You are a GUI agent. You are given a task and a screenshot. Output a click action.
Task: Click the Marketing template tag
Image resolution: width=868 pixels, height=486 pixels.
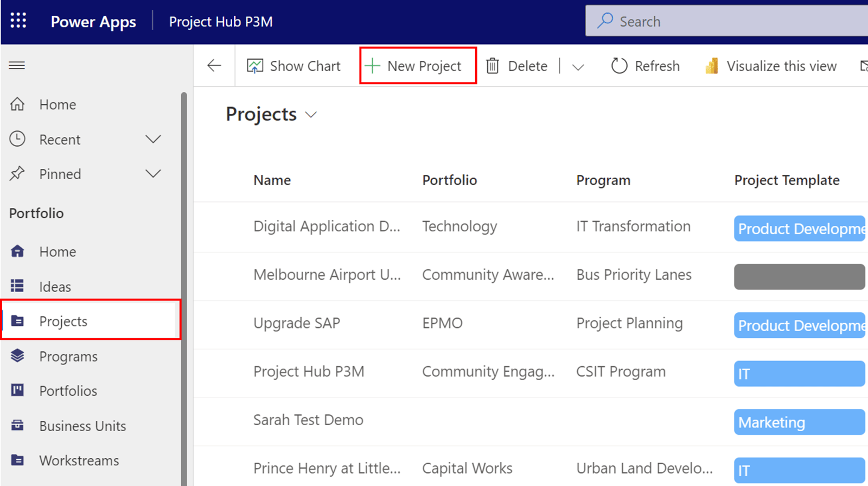click(x=799, y=422)
